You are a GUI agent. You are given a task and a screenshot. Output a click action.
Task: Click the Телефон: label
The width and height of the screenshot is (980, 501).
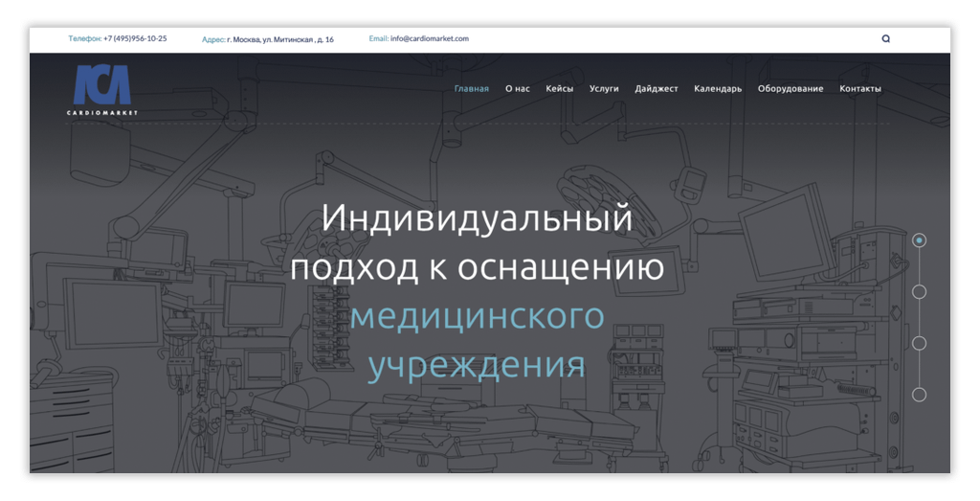coord(85,38)
